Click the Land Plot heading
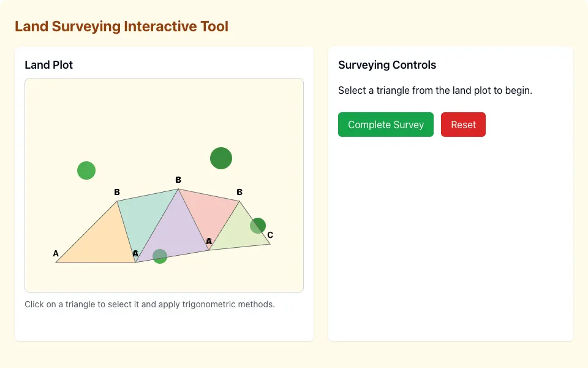Screen dimensions: 588x368 click(49, 65)
